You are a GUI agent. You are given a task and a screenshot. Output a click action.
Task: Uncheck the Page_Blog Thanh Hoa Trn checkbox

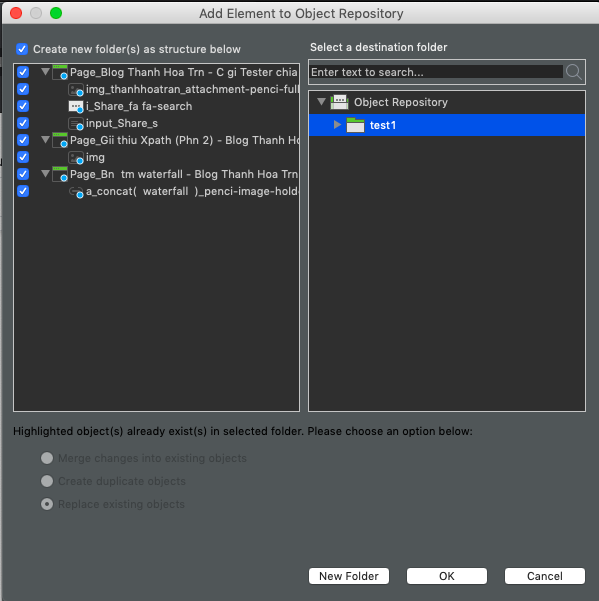pyautogui.click(x=23, y=72)
